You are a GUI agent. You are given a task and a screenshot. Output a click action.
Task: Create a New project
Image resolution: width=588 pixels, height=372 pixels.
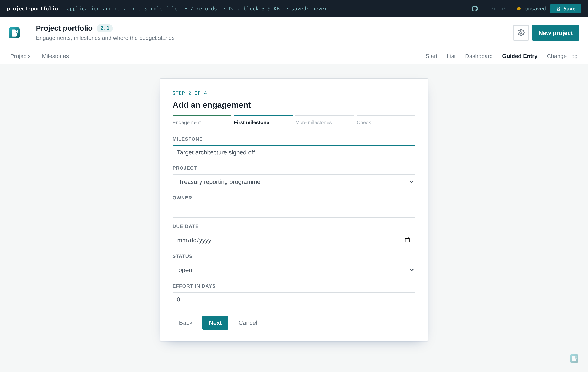click(556, 33)
